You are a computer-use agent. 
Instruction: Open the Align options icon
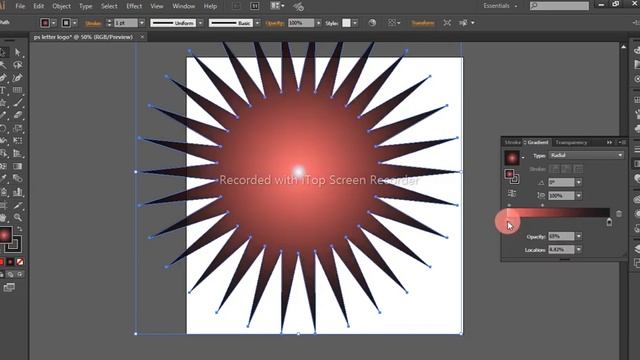pyautogui.click(x=393, y=23)
